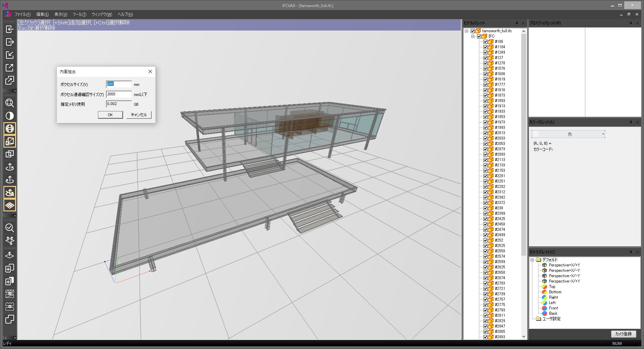The height and width of the screenshot is (349, 644).
Task: Click the plane with three-axis arrows icon
Action: pyautogui.click(x=10, y=241)
